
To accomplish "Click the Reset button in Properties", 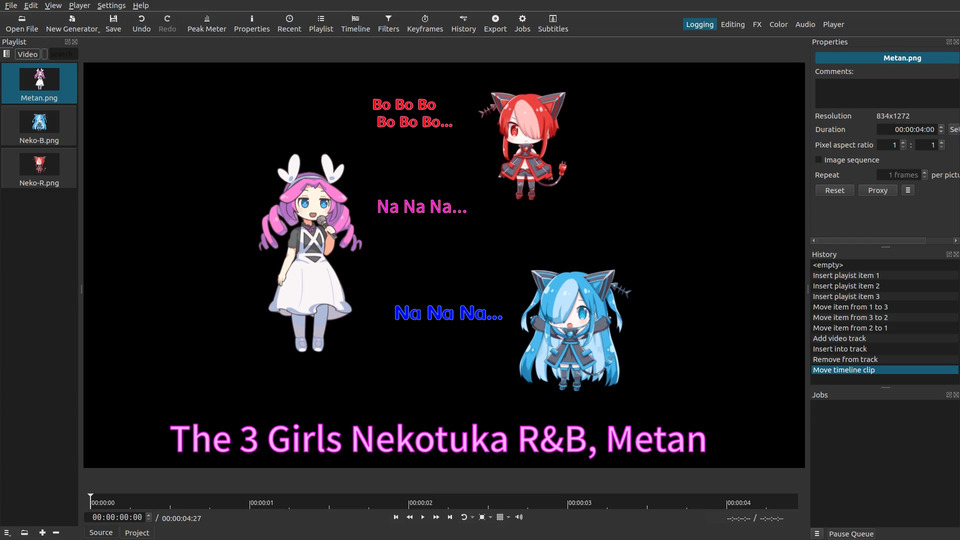I will pyautogui.click(x=834, y=190).
